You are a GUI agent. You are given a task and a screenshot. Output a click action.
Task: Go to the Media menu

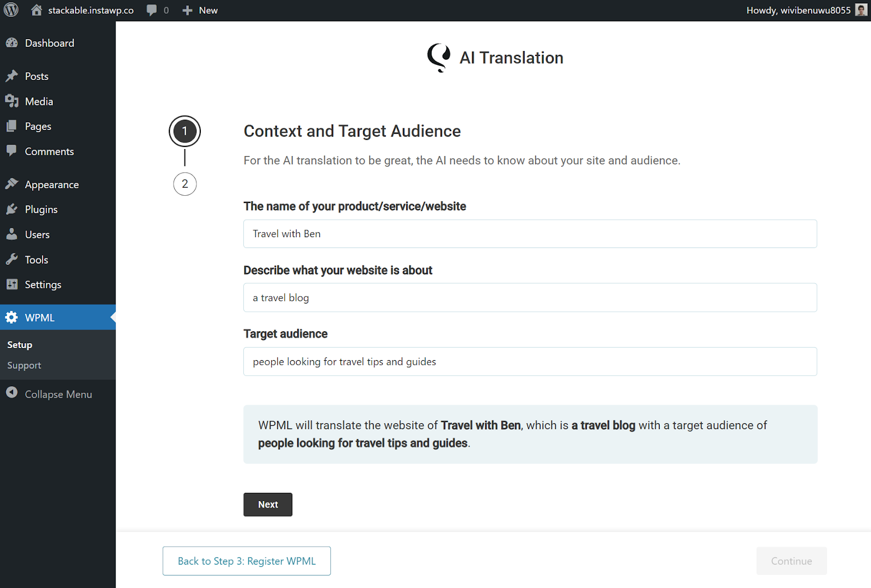pos(58,101)
